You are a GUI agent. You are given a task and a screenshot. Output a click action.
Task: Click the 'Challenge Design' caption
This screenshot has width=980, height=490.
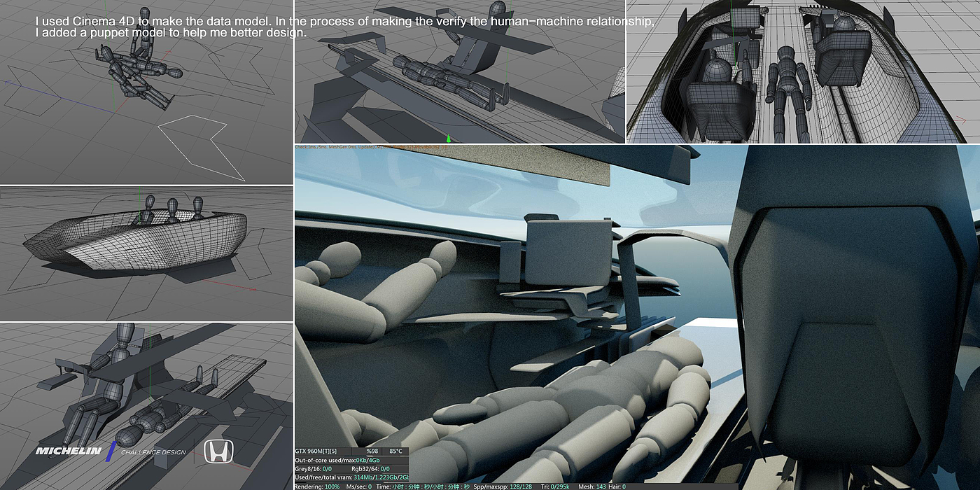coord(153,452)
